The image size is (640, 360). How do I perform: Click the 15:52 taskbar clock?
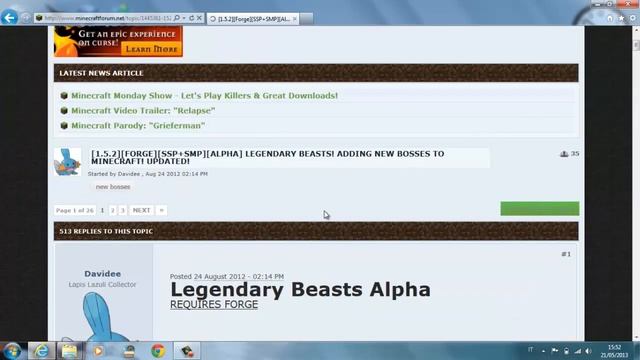pyautogui.click(x=614, y=351)
